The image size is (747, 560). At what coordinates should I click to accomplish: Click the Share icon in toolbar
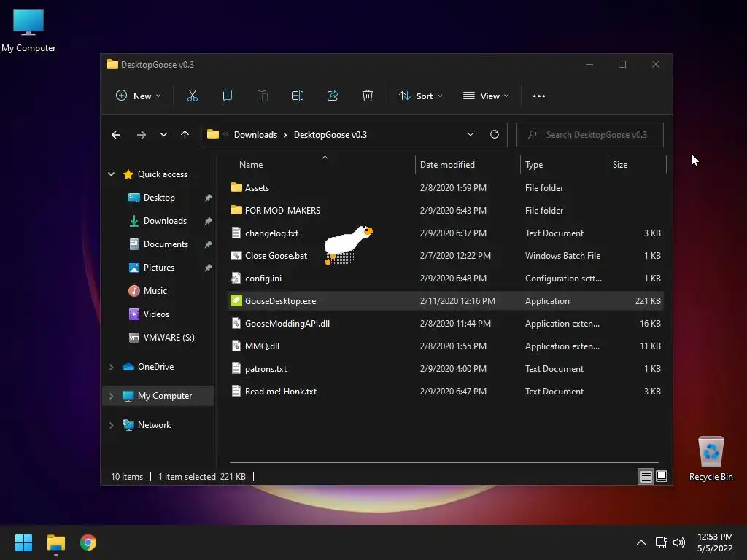coord(333,96)
